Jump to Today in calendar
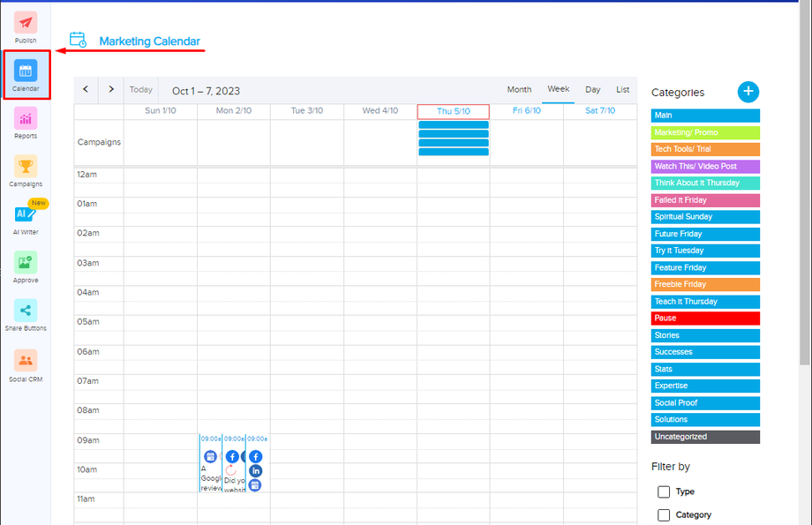 click(x=141, y=90)
